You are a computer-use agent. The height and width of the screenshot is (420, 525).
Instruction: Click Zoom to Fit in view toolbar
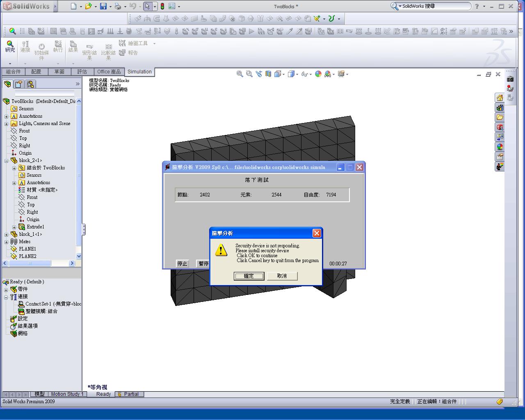click(240, 74)
